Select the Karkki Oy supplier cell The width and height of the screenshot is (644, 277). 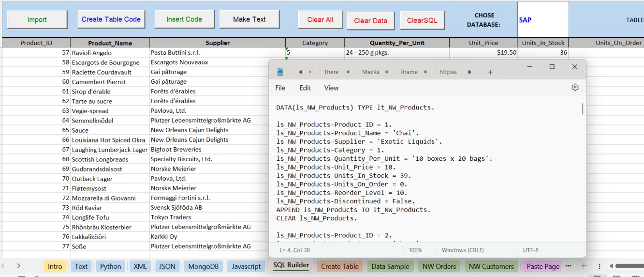209,237
